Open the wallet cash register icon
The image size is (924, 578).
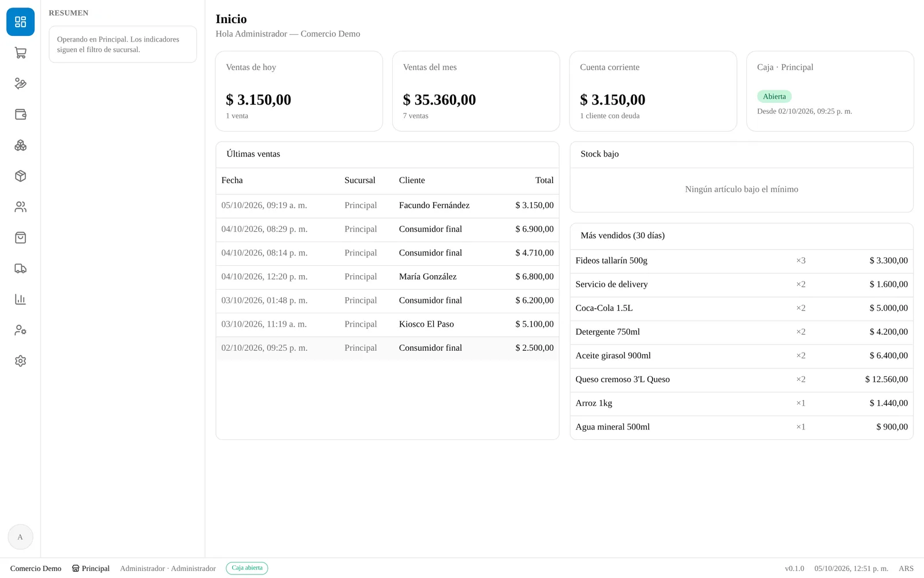(20, 114)
